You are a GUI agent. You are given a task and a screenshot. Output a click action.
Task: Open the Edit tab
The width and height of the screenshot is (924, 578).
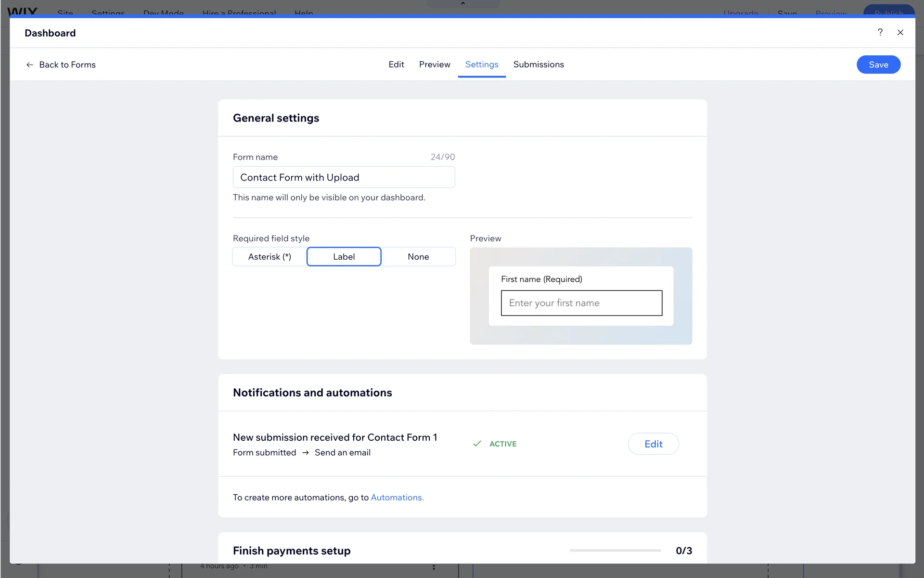pos(396,65)
